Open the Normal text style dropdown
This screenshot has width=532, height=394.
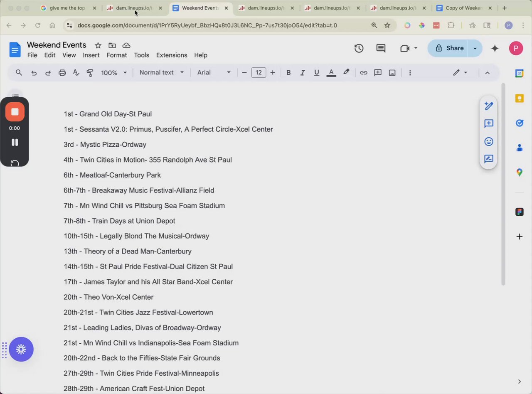click(x=162, y=73)
